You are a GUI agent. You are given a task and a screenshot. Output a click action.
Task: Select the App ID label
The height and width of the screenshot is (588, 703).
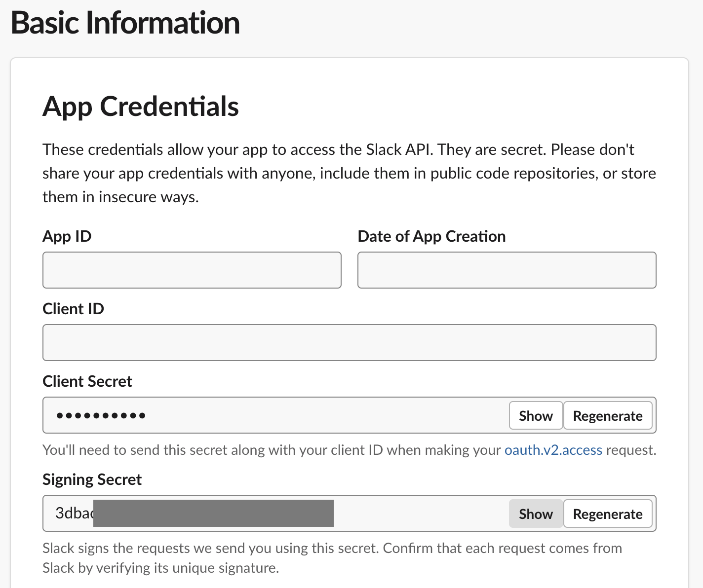point(67,236)
